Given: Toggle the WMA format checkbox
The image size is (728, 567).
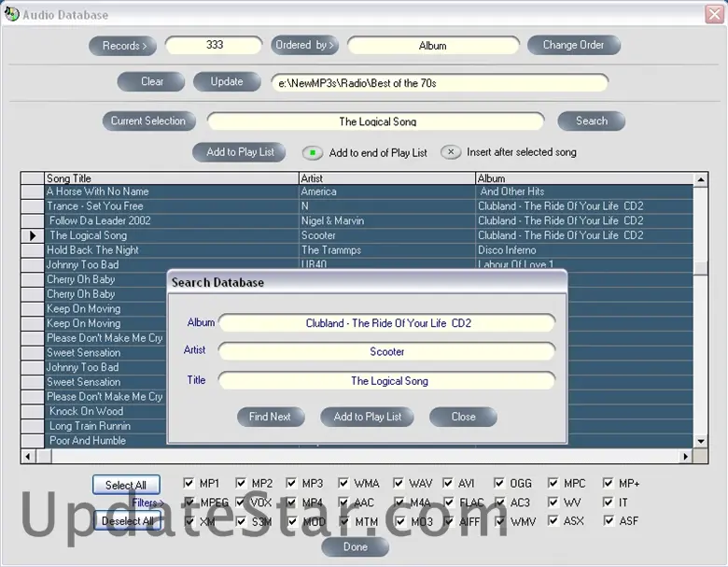Looking at the screenshot, I should (x=343, y=483).
